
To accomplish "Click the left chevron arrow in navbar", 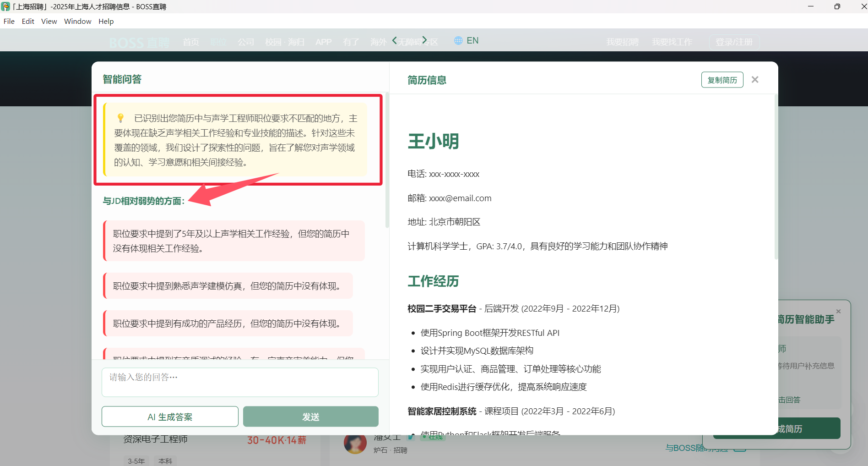I will point(395,41).
